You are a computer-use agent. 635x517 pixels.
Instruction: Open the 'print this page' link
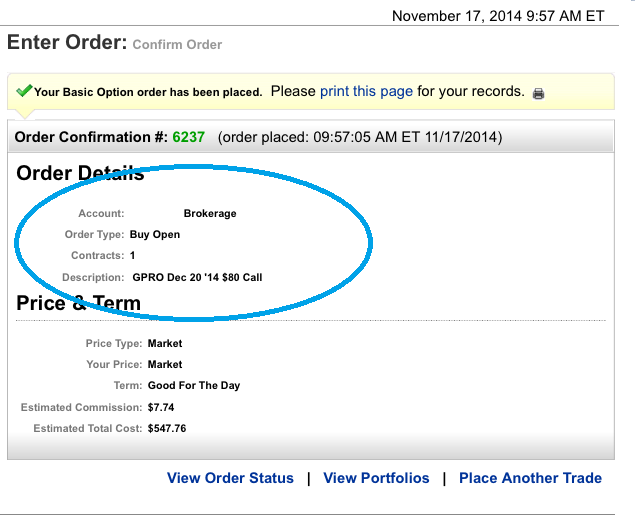pyautogui.click(x=366, y=91)
